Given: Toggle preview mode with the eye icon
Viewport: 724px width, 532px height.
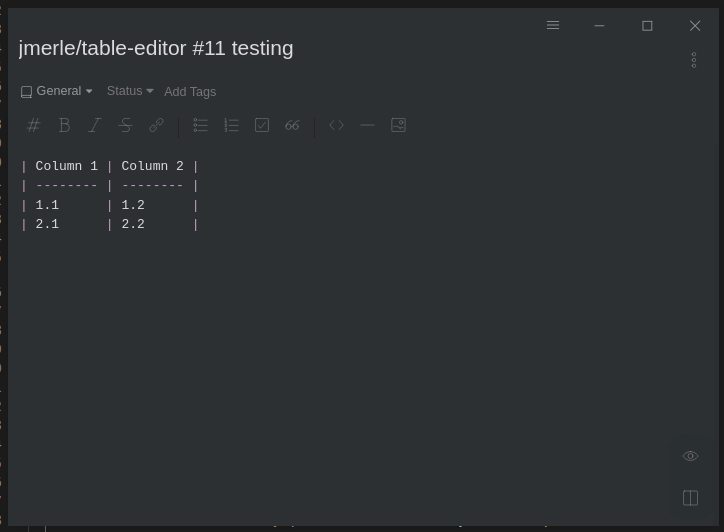Looking at the screenshot, I should (x=690, y=456).
